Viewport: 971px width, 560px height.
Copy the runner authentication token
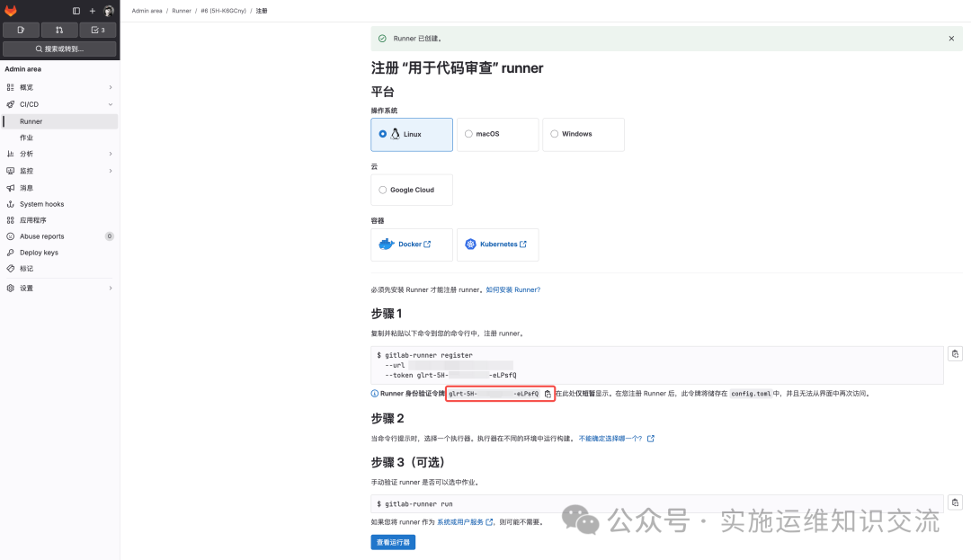[547, 394]
